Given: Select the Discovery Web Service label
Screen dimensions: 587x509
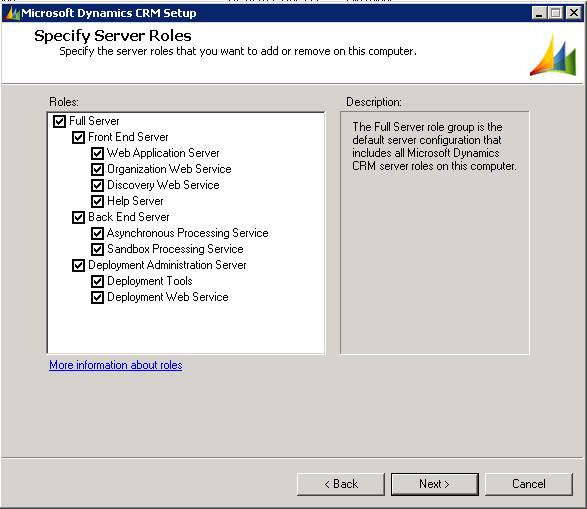Looking at the screenshot, I should click(x=163, y=185).
